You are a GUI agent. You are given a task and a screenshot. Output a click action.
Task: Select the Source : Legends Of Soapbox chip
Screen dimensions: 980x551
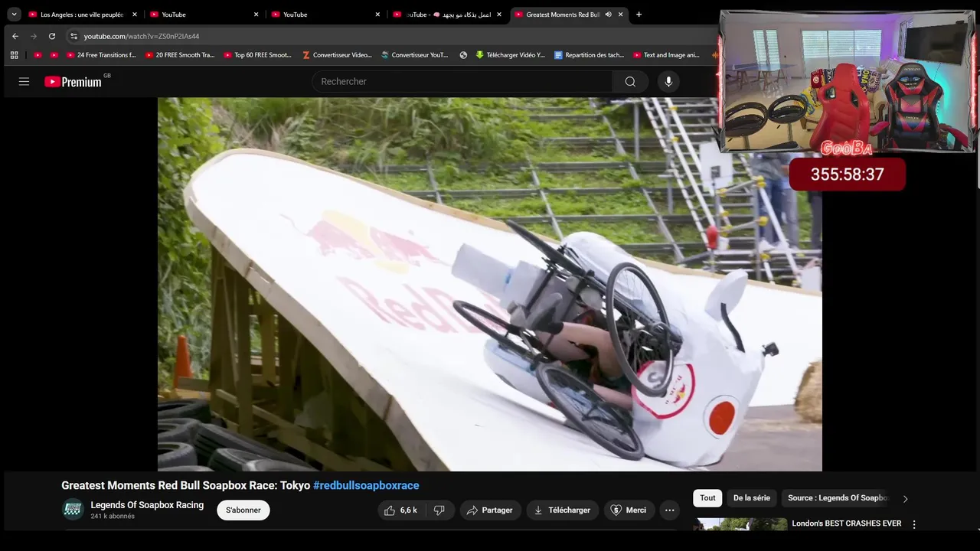click(x=837, y=498)
